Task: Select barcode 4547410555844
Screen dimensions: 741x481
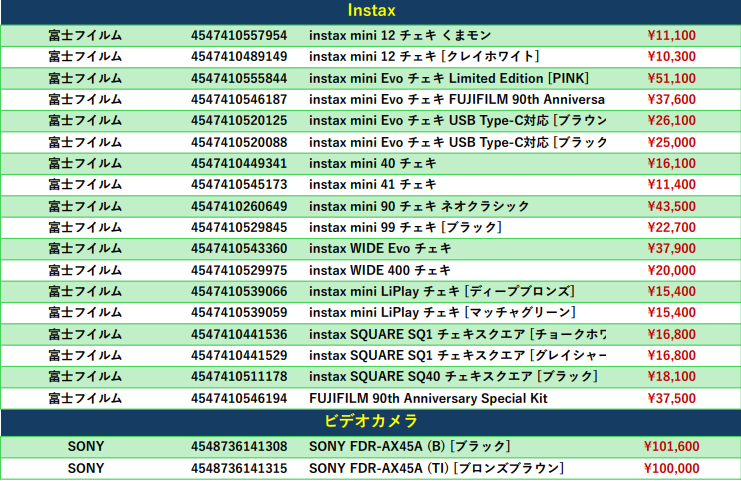Action: pos(239,78)
